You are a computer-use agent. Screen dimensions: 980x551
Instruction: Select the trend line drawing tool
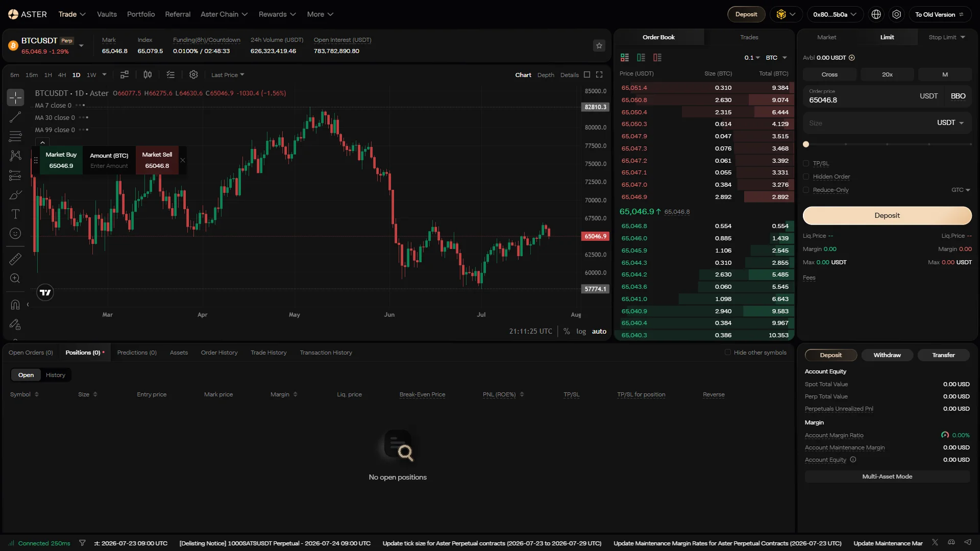(x=15, y=117)
